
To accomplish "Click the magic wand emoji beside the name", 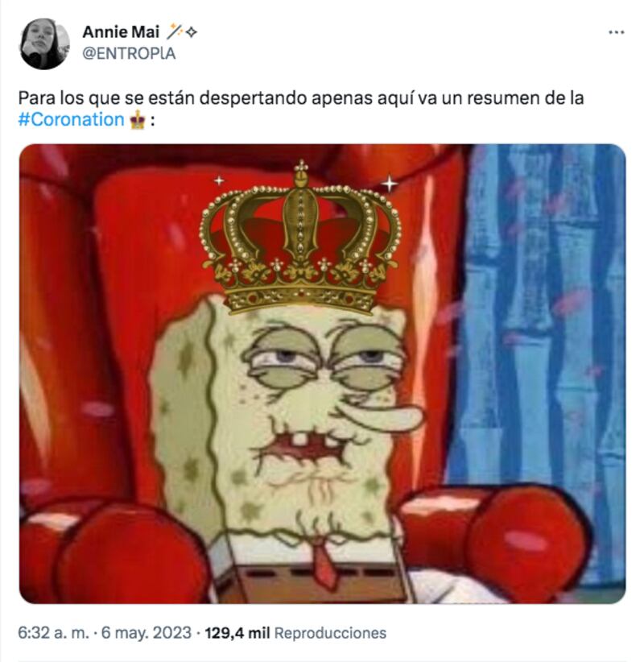I will point(175,32).
